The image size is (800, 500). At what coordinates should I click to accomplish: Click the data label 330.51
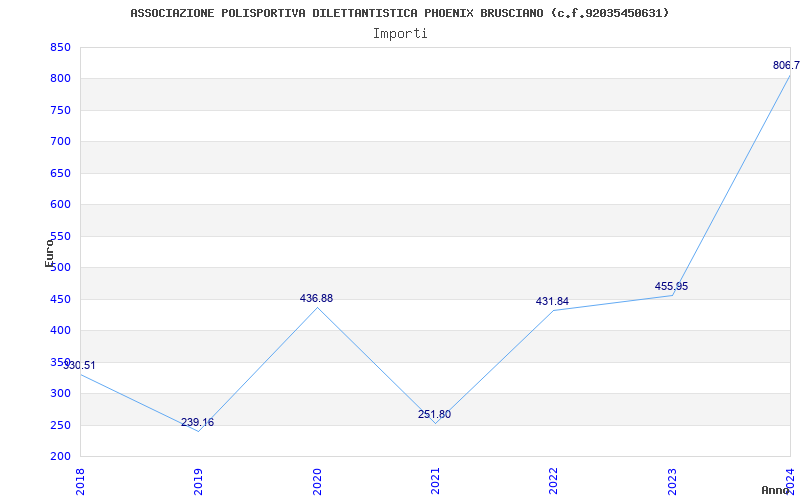(x=79, y=365)
